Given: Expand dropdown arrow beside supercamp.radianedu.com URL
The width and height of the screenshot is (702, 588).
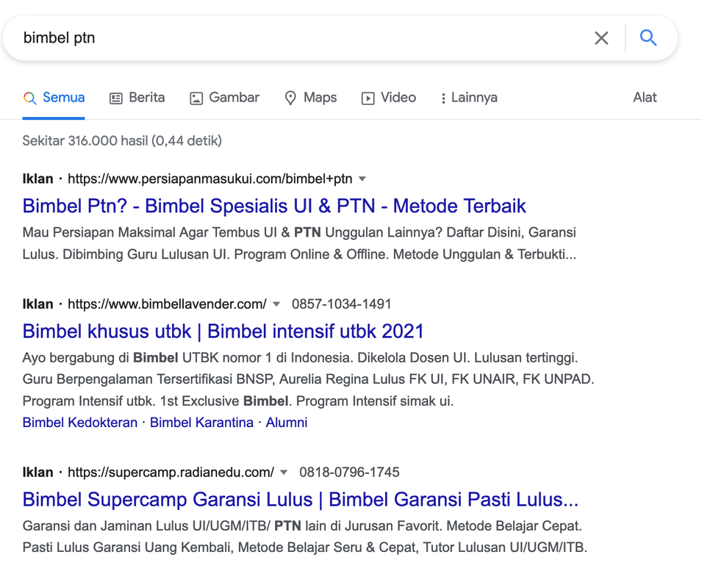Looking at the screenshot, I should (284, 473).
